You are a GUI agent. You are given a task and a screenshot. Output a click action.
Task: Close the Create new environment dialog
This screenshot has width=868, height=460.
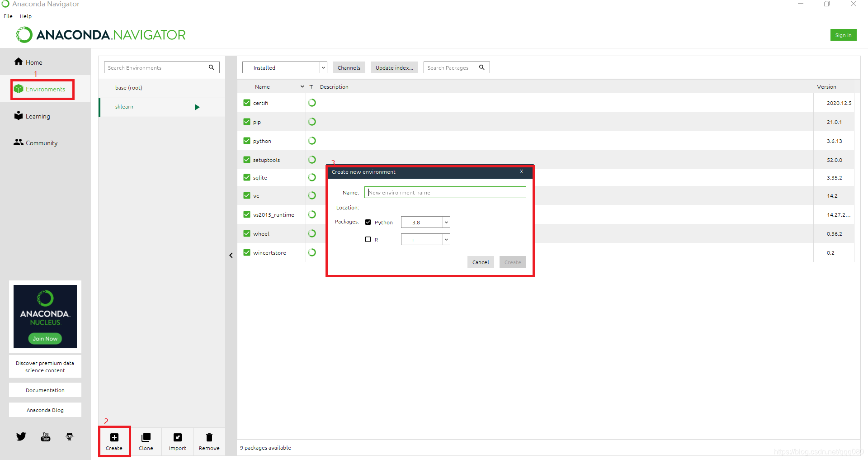coord(521,171)
